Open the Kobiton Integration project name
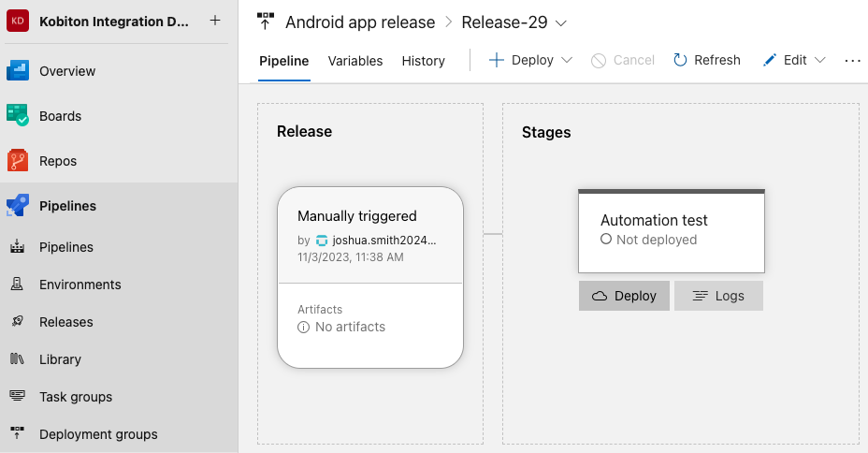868x453 pixels. point(114,22)
